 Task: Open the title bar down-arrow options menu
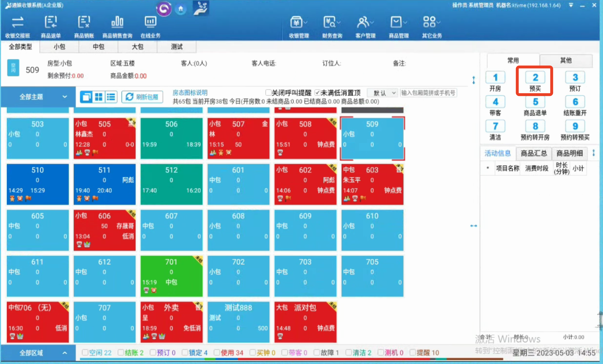tap(571, 5)
